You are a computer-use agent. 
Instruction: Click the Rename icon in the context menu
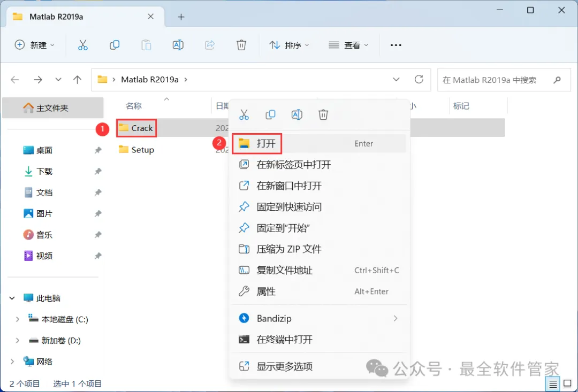[296, 114]
